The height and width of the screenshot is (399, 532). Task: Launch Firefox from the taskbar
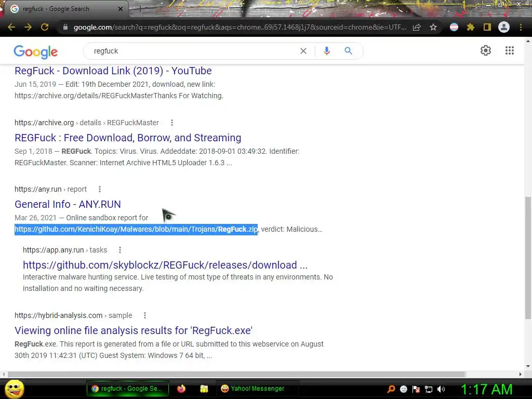tap(181, 389)
